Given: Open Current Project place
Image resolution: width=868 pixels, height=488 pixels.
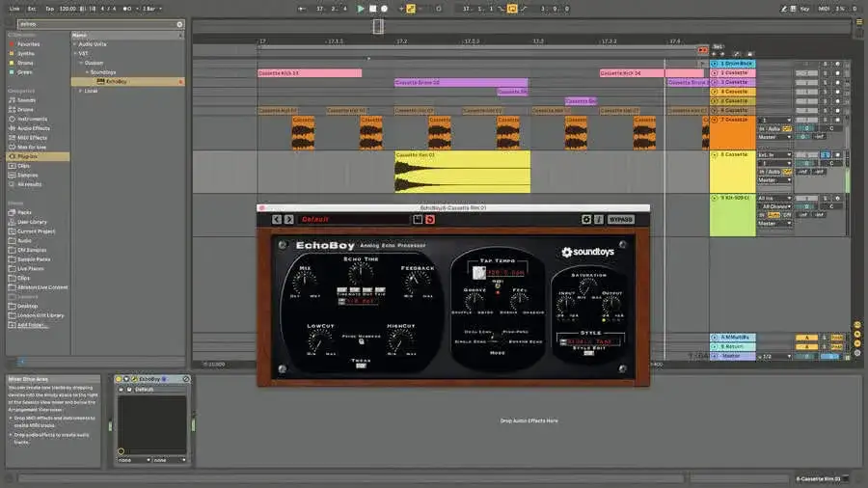Looking at the screenshot, I should (x=36, y=231).
